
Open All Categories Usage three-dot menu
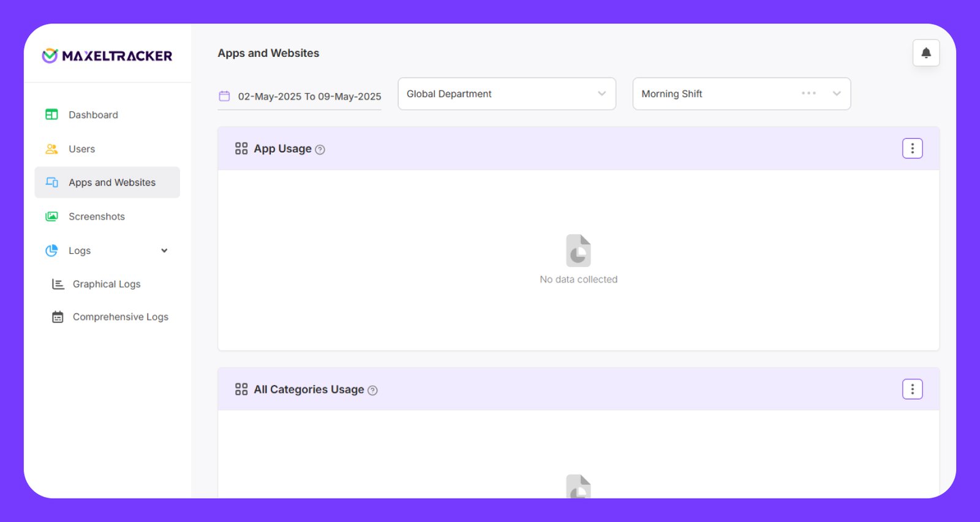tap(912, 389)
